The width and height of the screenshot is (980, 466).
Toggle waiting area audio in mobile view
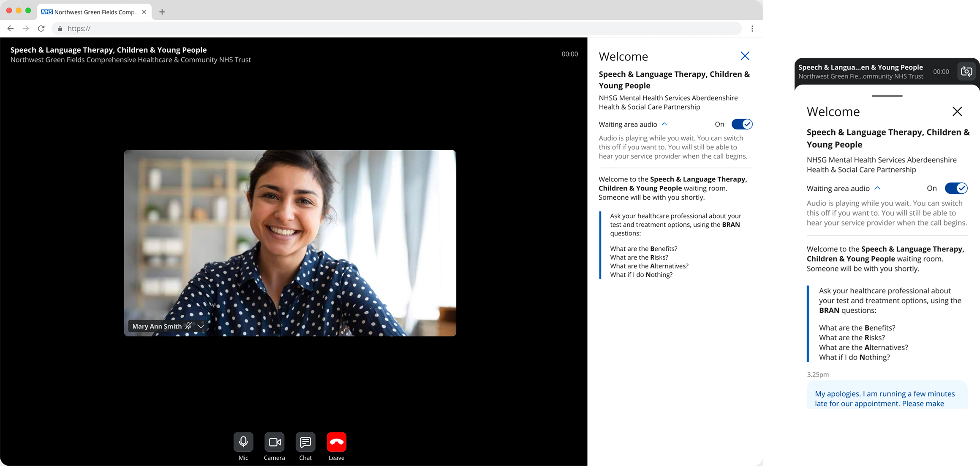(955, 188)
